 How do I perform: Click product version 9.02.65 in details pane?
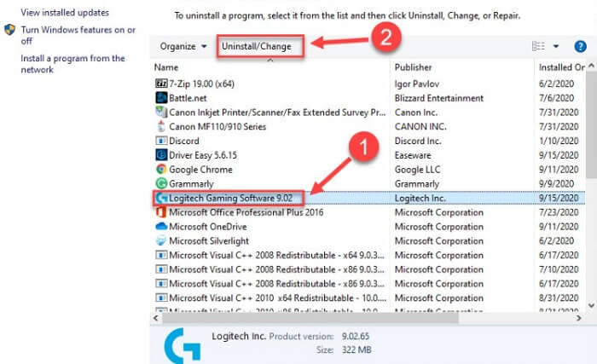point(356,336)
